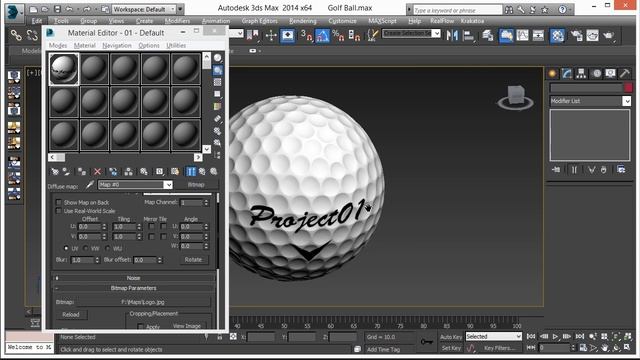
Task: Click the Pin Stack icon under modifier list
Action: [x=556, y=170]
